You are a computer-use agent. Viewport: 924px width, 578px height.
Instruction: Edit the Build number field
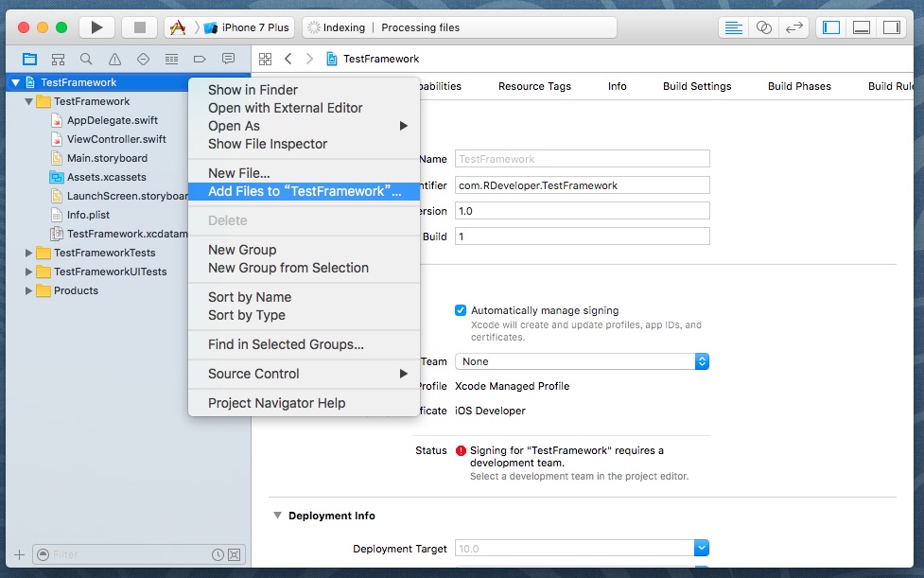tap(583, 236)
